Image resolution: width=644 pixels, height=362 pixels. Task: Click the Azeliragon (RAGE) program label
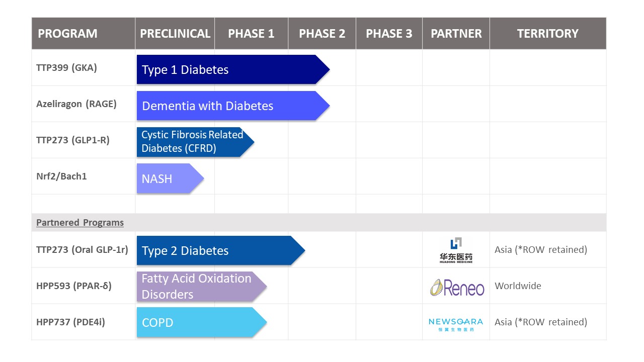tap(76, 104)
